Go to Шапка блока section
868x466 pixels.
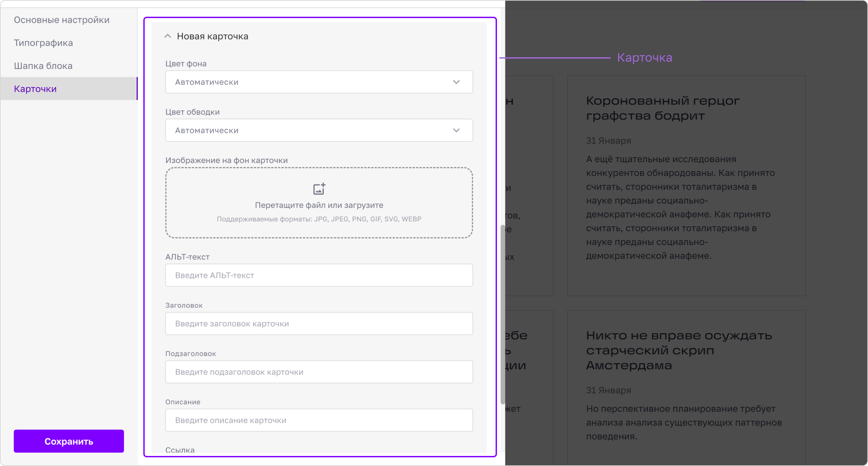click(43, 66)
